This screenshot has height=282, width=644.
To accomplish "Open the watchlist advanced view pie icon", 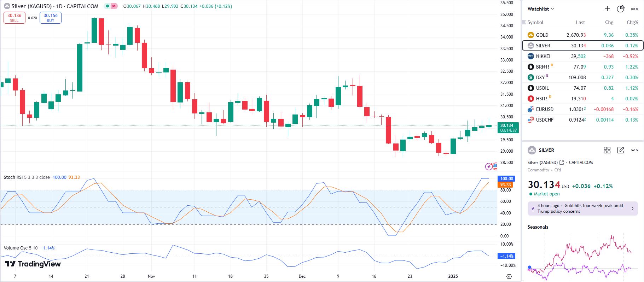I will [621, 9].
